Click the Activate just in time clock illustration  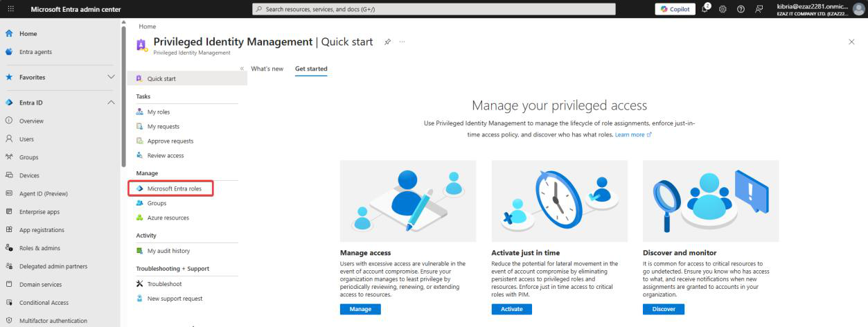click(x=559, y=201)
